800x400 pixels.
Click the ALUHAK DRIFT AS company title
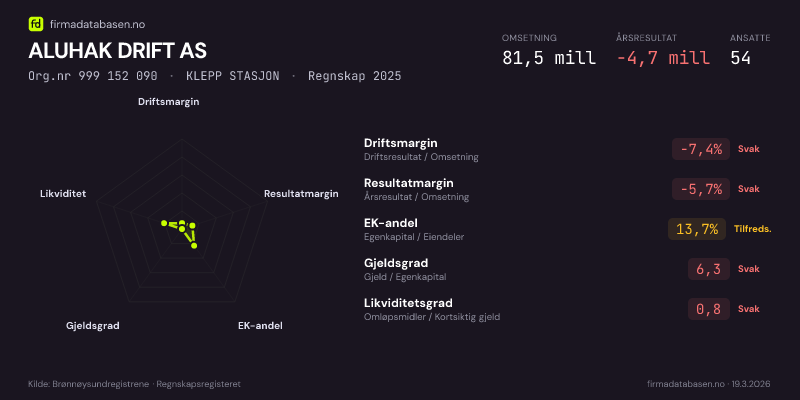pos(118,51)
